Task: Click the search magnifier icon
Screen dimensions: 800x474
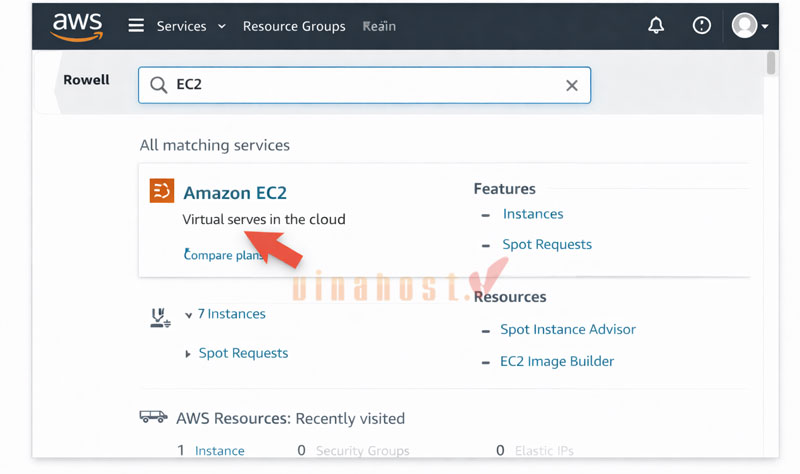Action: pyautogui.click(x=159, y=85)
